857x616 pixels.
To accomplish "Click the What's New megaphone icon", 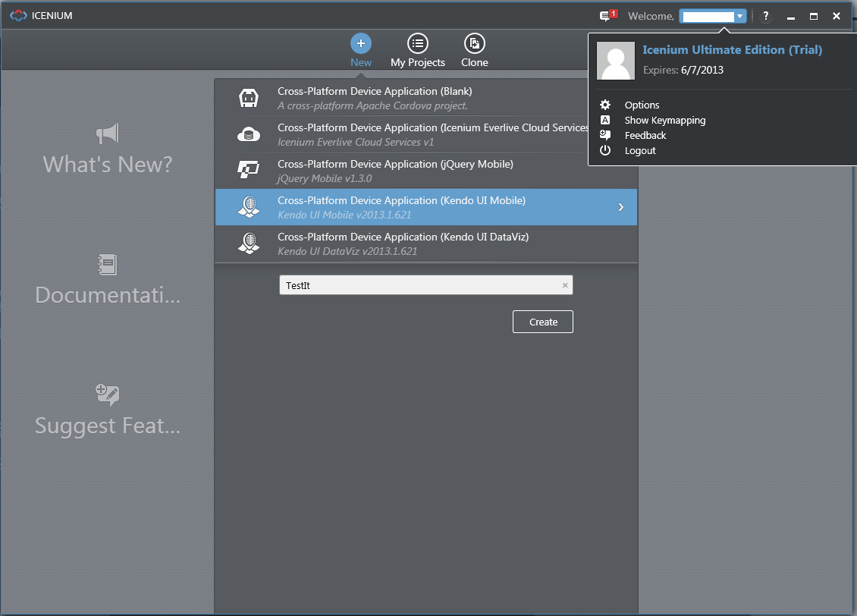I will tap(107, 134).
